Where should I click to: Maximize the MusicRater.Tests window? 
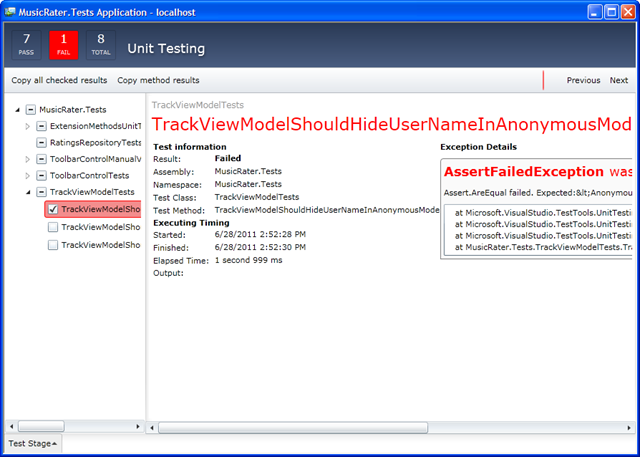point(611,12)
